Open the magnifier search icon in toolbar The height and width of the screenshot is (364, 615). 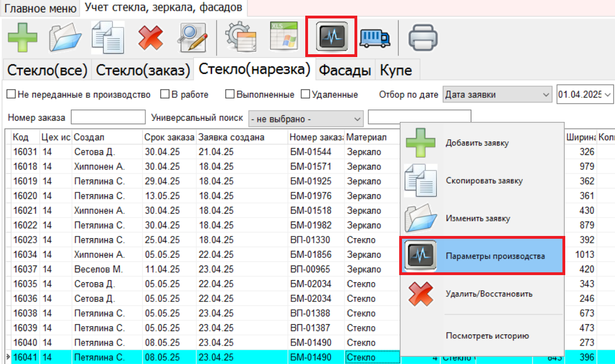coord(193,37)
